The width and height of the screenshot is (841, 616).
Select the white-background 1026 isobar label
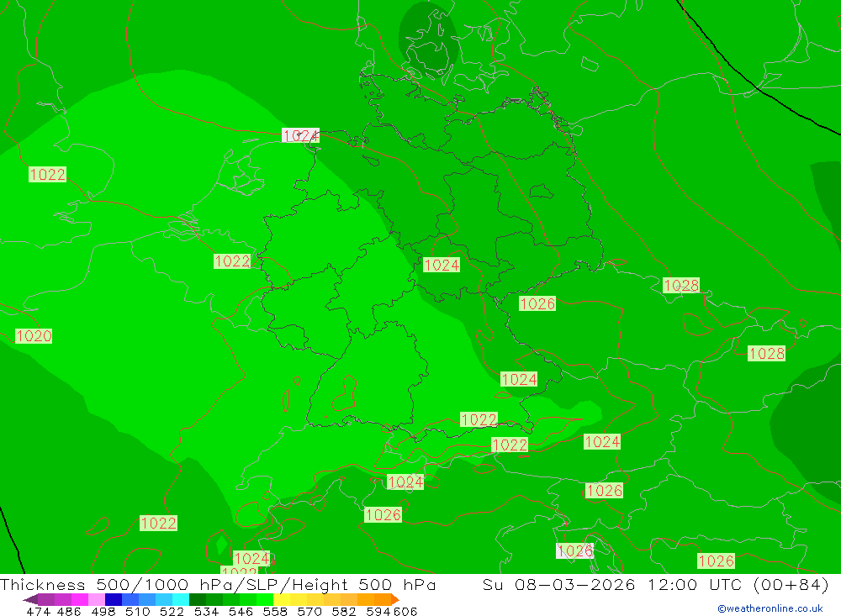[x=575, y=550]
